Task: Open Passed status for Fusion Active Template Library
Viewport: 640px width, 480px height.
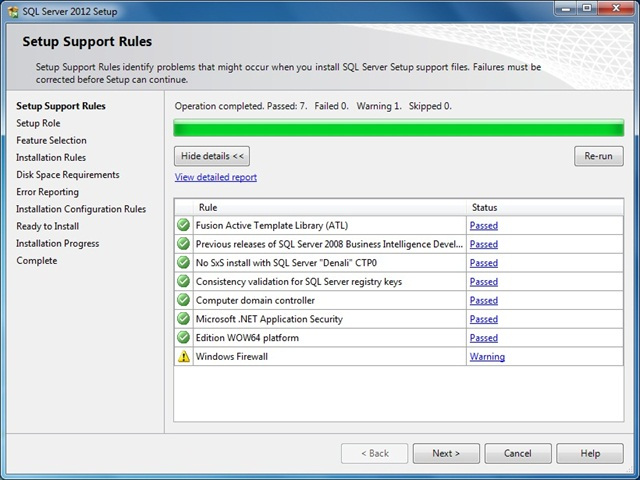Action: pyautogui.click(x=484, y=225)
